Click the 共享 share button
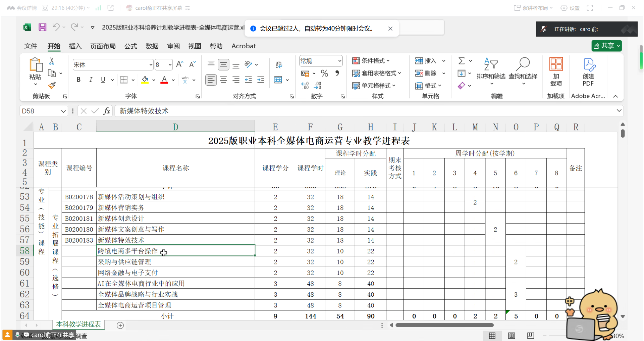Image resolution: width=644 pixels, height=341 pixels. 606,46
